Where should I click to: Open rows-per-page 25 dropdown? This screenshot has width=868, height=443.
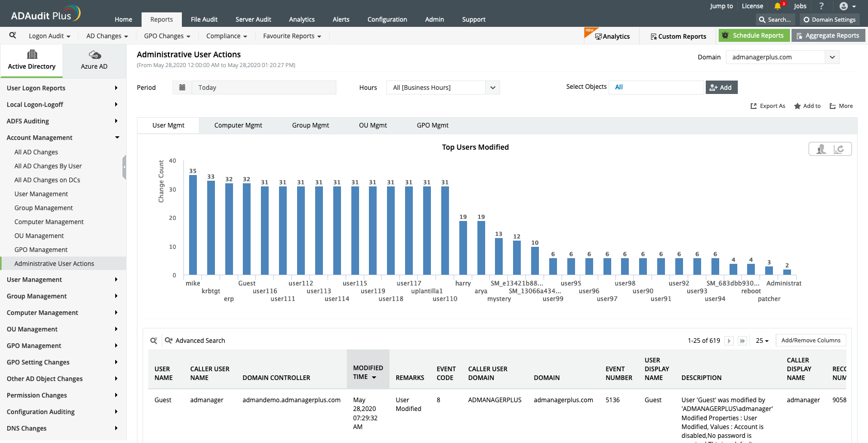tap(762, 341)
